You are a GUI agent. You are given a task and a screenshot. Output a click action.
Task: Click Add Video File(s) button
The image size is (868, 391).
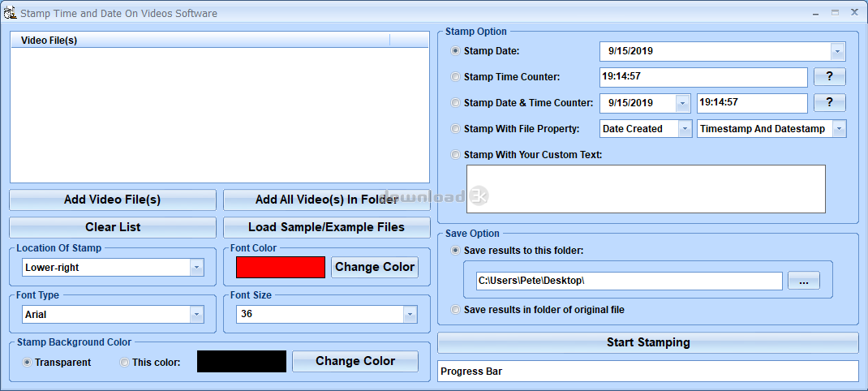(113, 200)
